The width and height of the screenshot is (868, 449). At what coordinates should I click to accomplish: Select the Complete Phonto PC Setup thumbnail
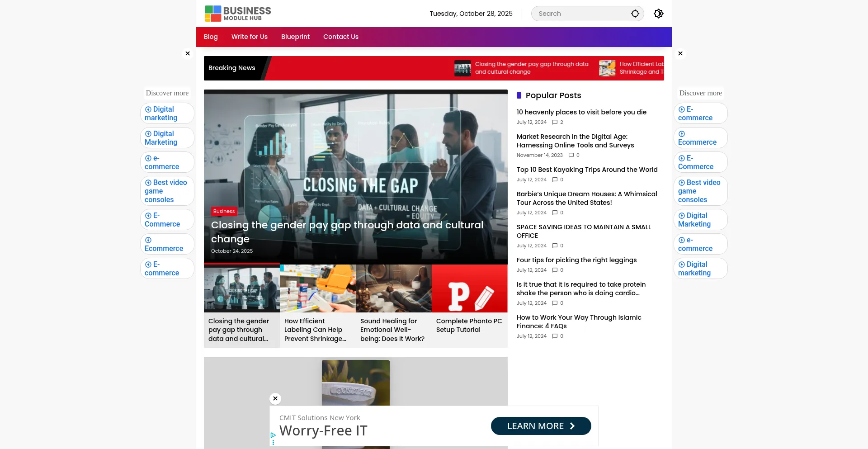point(469,288)
